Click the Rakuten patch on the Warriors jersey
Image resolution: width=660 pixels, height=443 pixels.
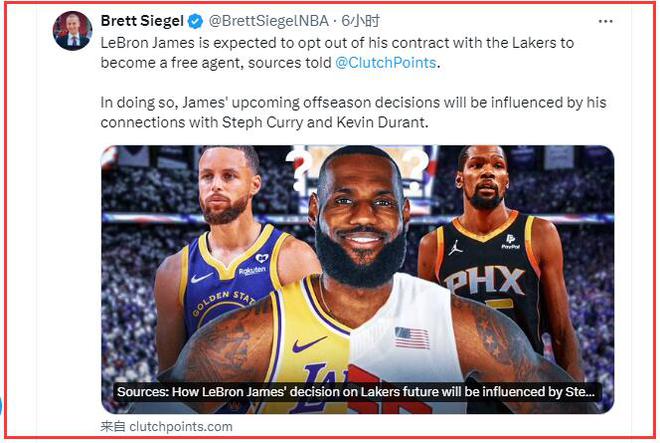(x=252, y=271)
